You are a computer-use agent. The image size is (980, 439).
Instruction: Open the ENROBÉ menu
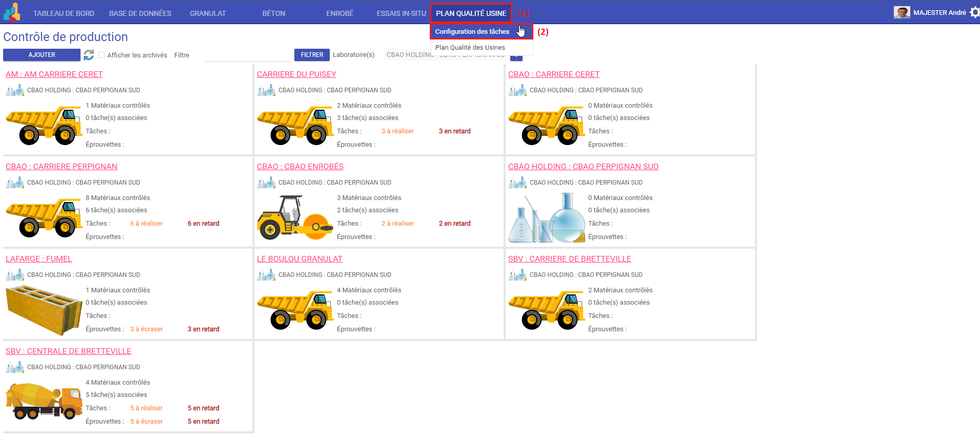coord(340,13)
